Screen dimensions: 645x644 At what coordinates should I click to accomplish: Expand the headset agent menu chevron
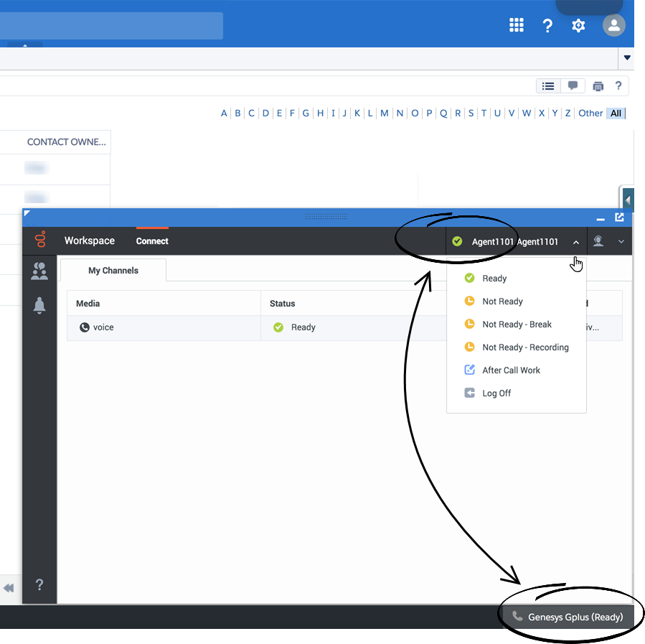pos(621,242)
